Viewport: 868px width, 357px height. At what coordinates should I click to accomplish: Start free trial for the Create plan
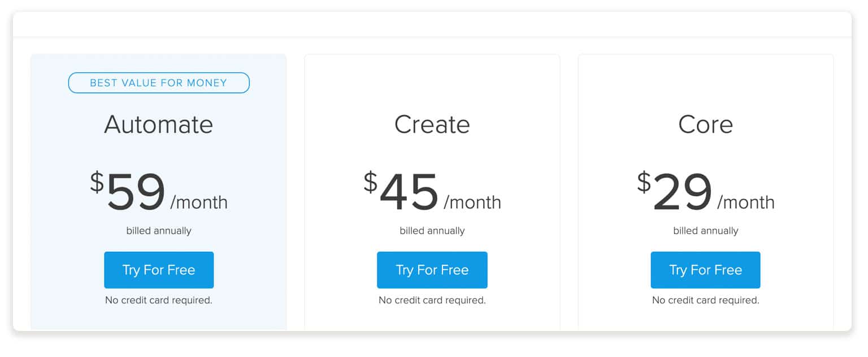click(x=432, y=270)
